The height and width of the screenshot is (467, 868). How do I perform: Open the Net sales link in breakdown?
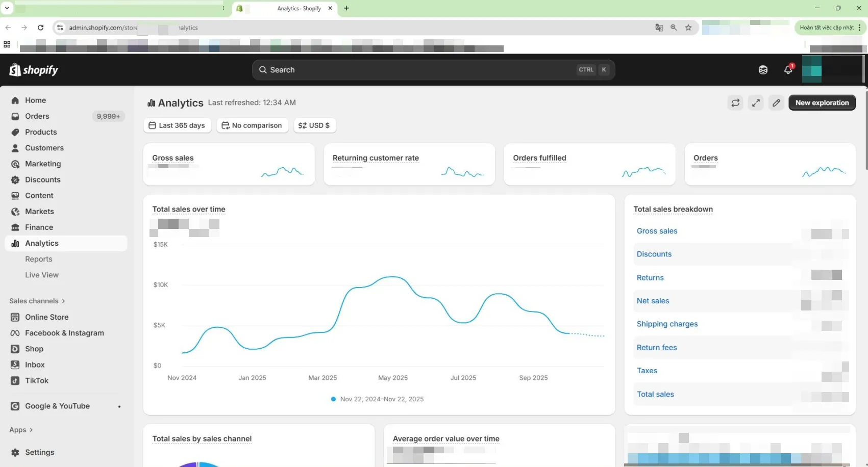[653, 301]
